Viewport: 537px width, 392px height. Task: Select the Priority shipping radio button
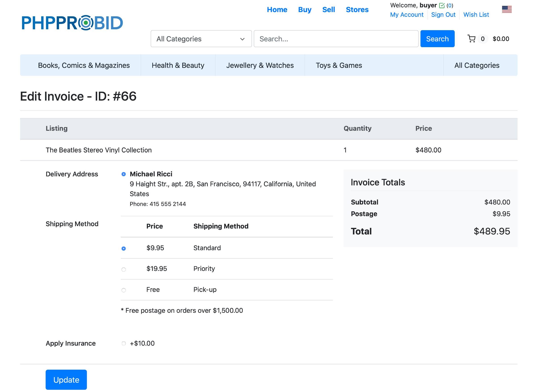pyautogui.click(x=124, y=269)
